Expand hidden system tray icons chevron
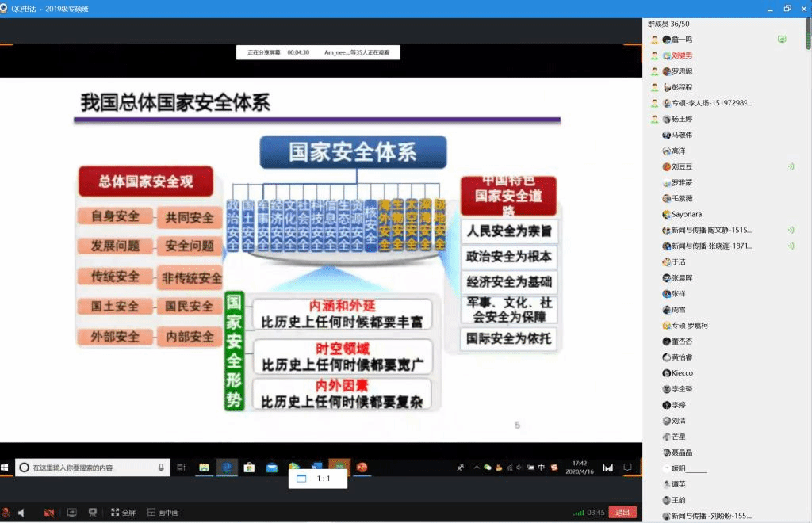 [x=477, y=468]
